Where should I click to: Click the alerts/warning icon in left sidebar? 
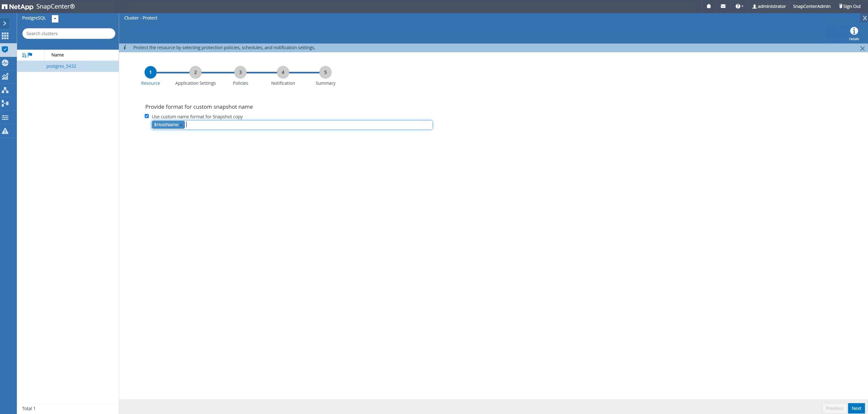coord(5,131)
